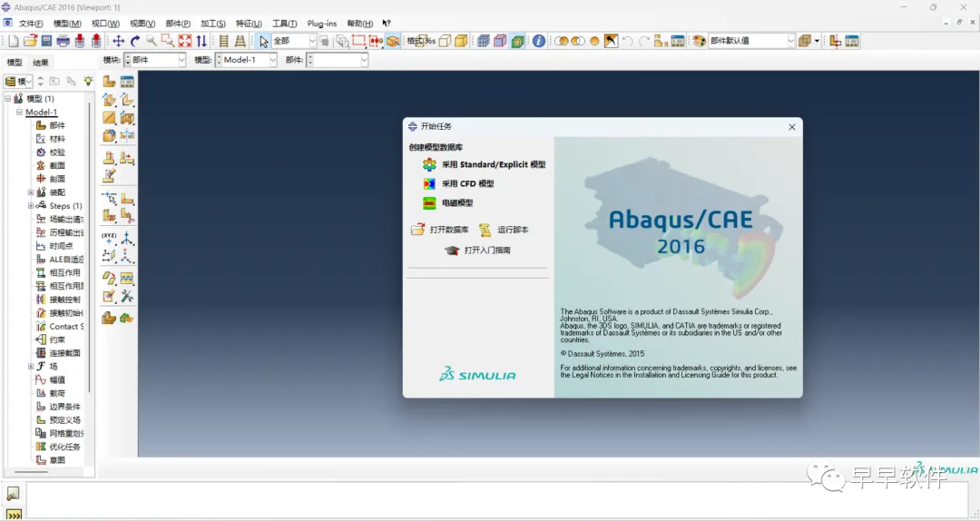Select the Box zoom tool
The image size is (980, 521).
coord(168,41)
